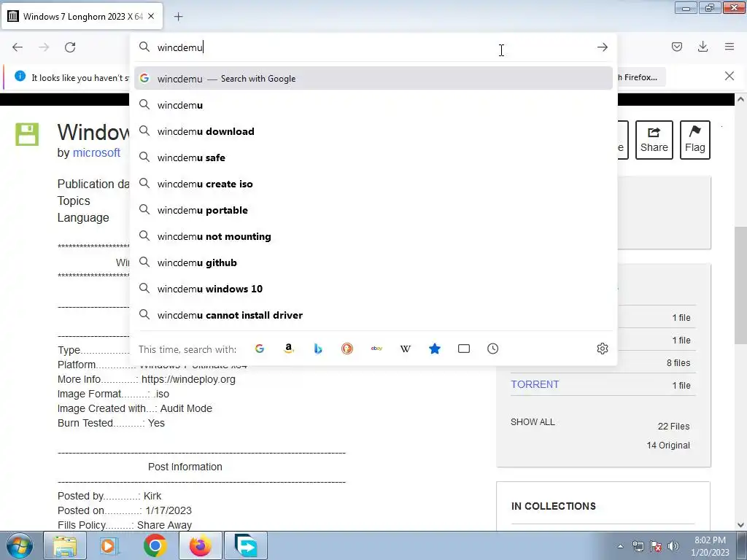Search this time with eBay
747x560 pixels.
(376, 349)
